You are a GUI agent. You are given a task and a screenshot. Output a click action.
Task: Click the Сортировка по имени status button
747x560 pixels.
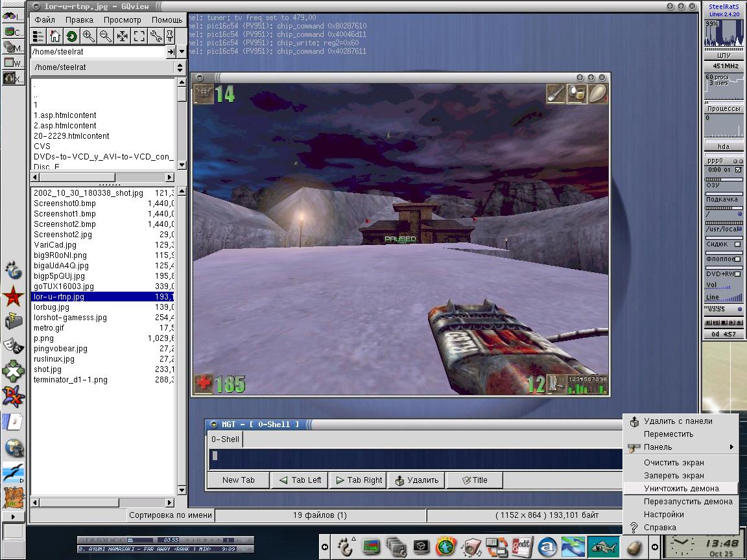point(170,515)
